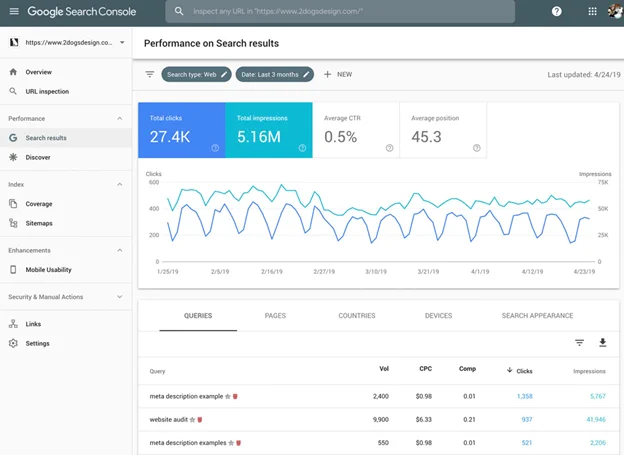
Task: Collapse the Performance section
Action: point(120,118)
